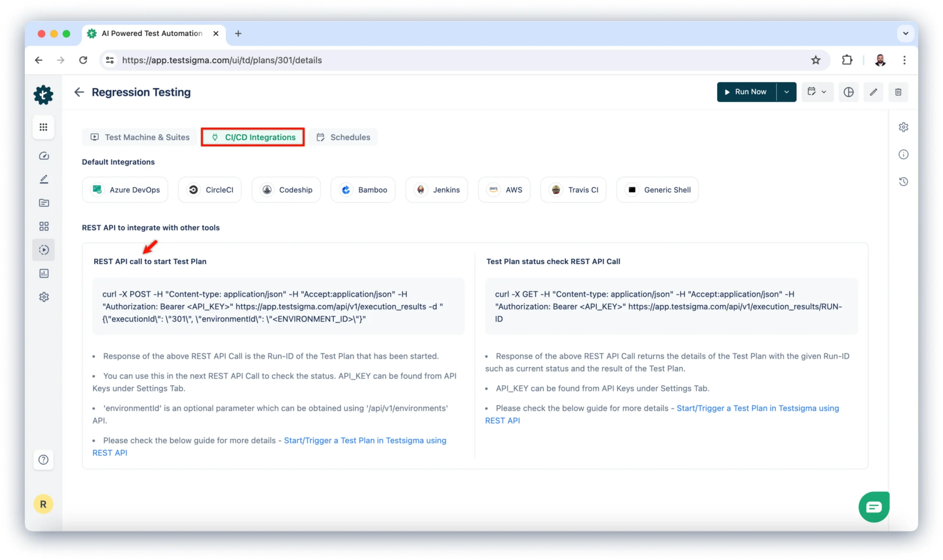Click the pencil icon in left sidebar

pyautogui.click(x=44, y=179)
